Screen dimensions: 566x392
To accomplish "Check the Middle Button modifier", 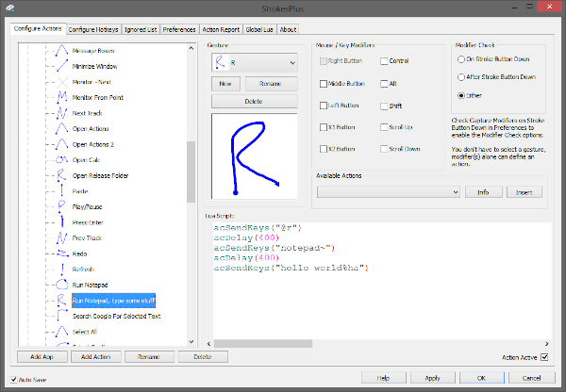I will pos(325,84).
